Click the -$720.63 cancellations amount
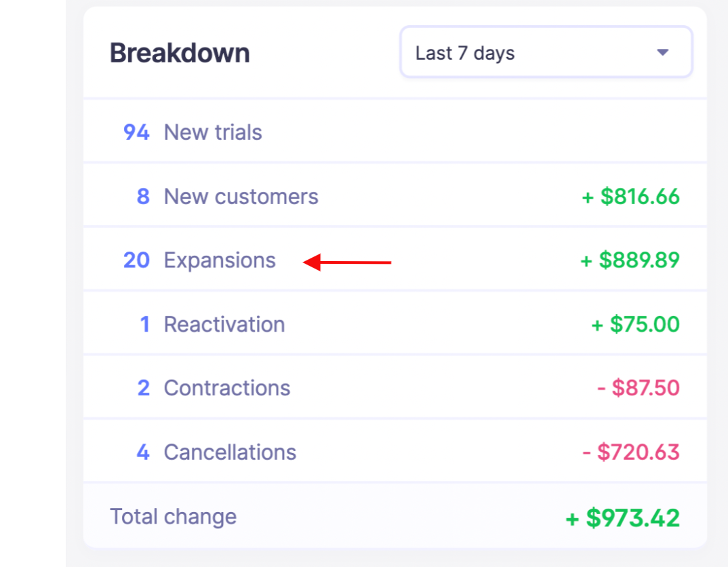This screenshot has height=567, width=728. point(630,452)
